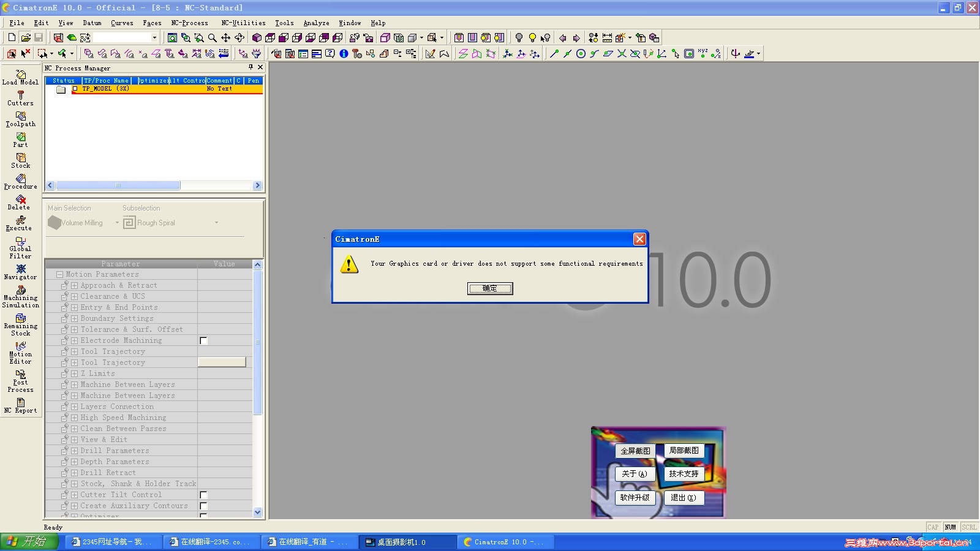
Task: Click the New File toolbar icon
Action: (x=12, y=37)
